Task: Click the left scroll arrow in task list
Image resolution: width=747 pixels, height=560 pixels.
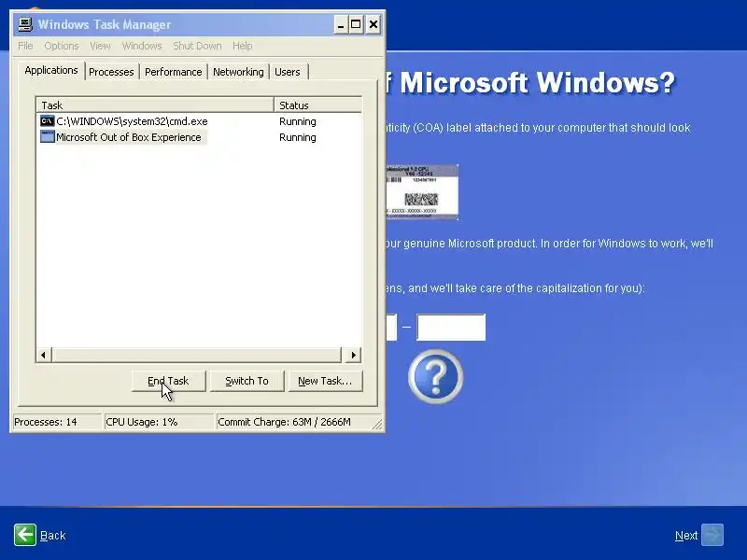Action: tap(43, 355)
